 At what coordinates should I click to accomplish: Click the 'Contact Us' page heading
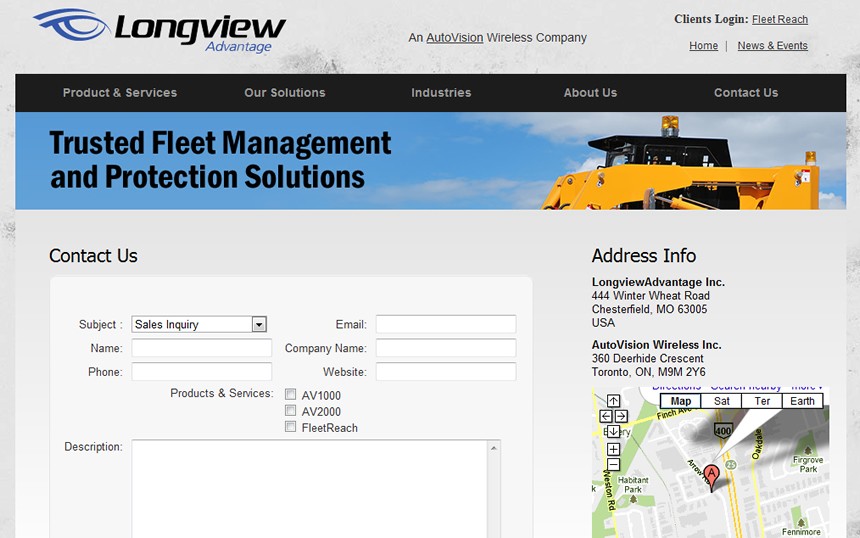(93, 256)
